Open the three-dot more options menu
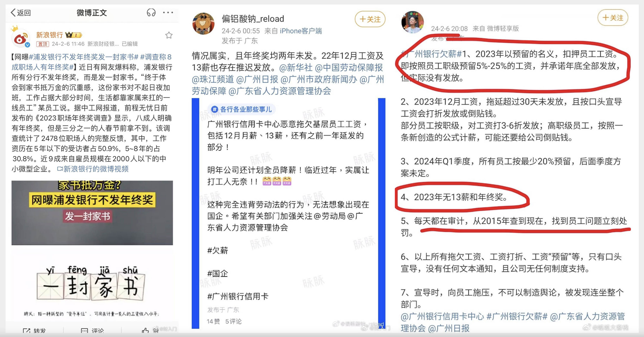This screenshot has width=644, height=337. (x=168, y=12)
